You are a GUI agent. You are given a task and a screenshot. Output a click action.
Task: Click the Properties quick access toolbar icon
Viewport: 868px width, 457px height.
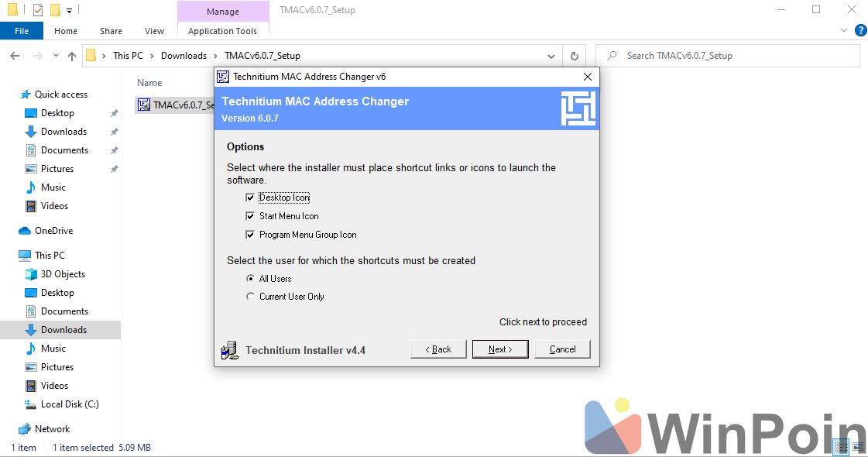[38, 10]
